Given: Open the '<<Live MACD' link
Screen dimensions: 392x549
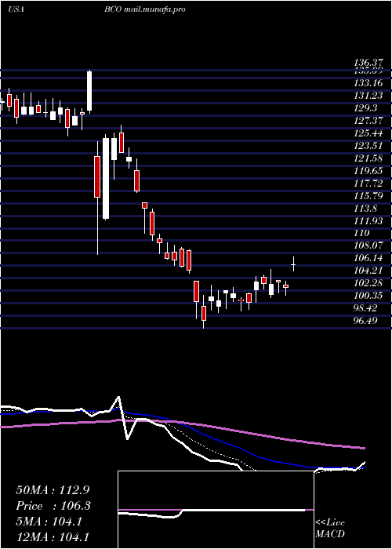Looking at the screenshot, I should (x=330, y=528).
